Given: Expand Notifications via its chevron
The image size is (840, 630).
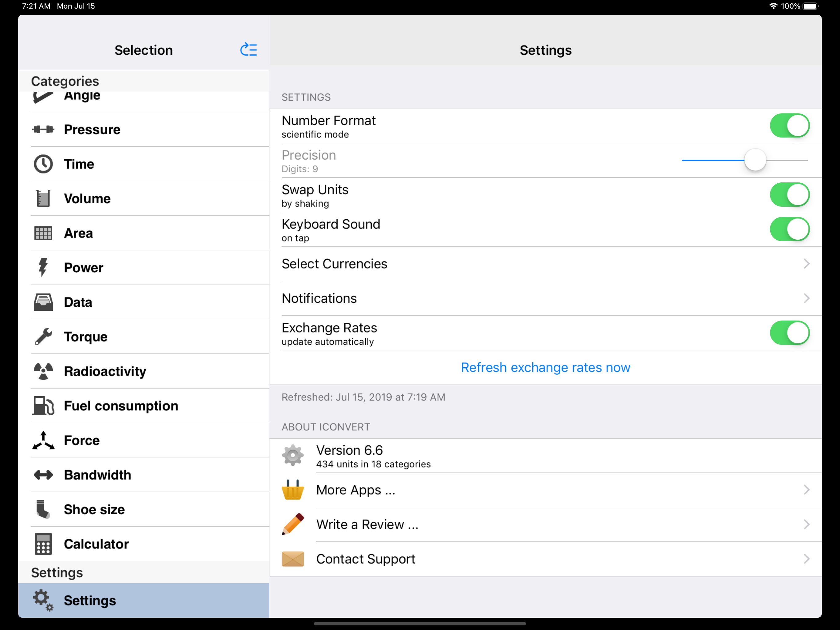Looking at the screenshot, I should pos(806,298).
